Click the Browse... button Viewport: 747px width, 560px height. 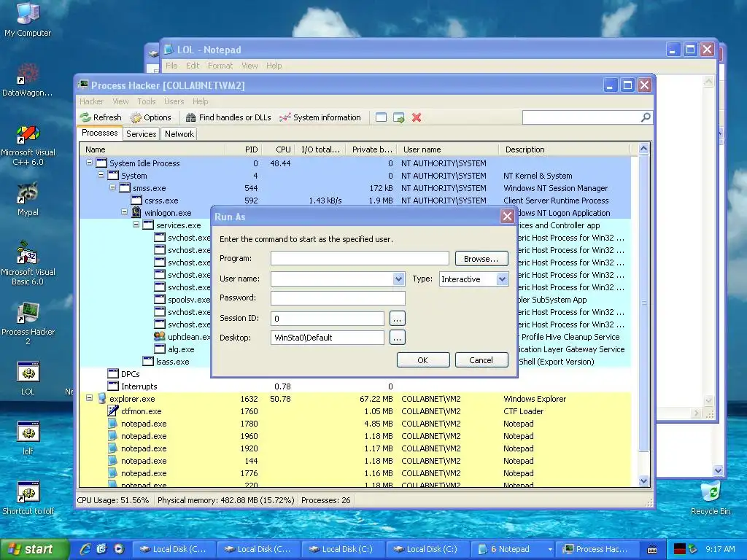(481, 259)
